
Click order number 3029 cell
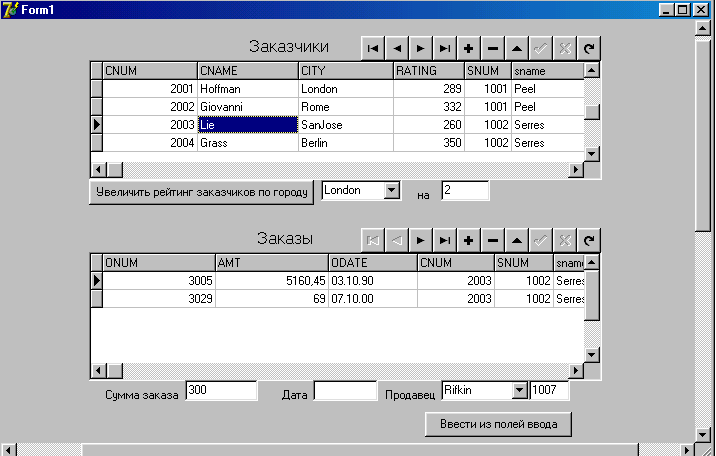click(159, 299)
